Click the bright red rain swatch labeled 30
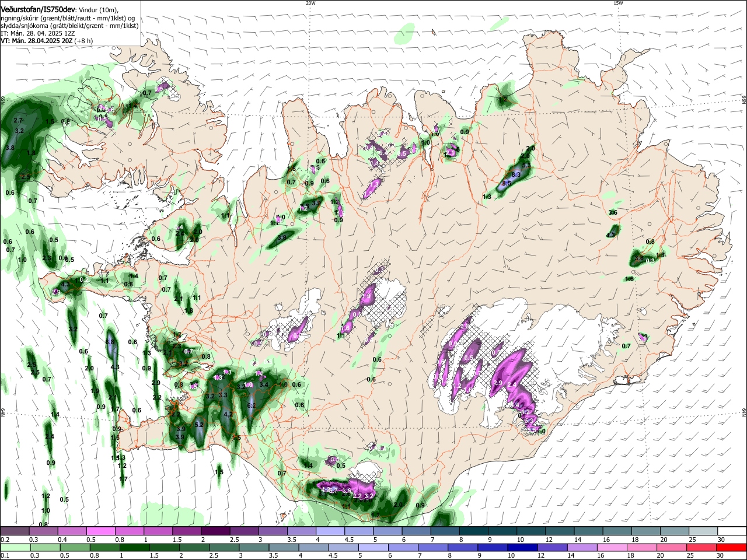747x560 pixels. [731, 548]
